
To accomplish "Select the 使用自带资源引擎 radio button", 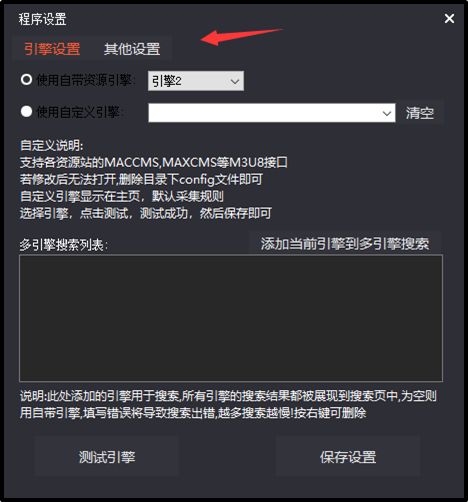I will (x=26, y=80).
